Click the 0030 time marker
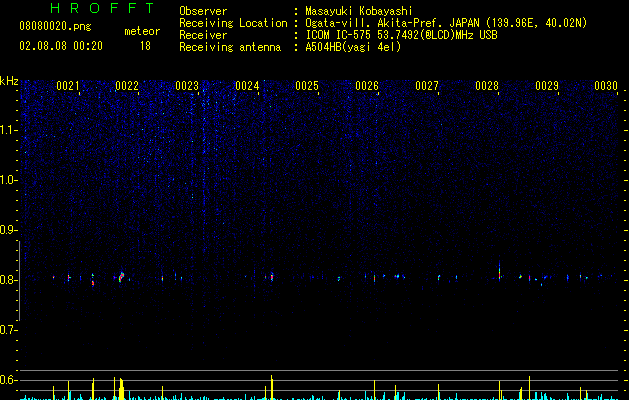Image resolution: width=629 pixels, height=400 pixels. tap(606, 86)
